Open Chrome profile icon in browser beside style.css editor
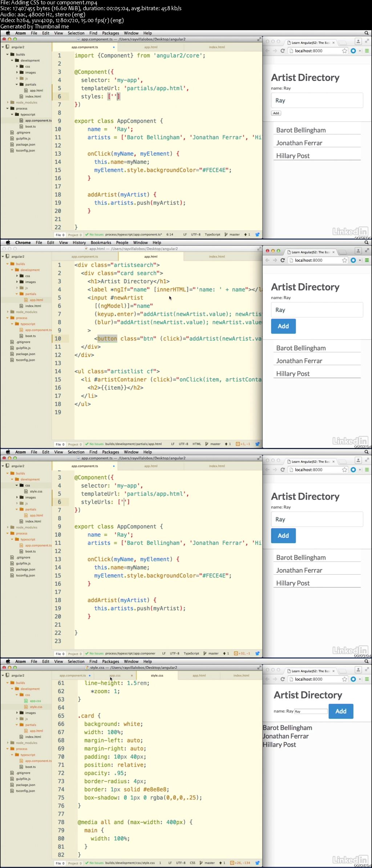 coord(358,670)
